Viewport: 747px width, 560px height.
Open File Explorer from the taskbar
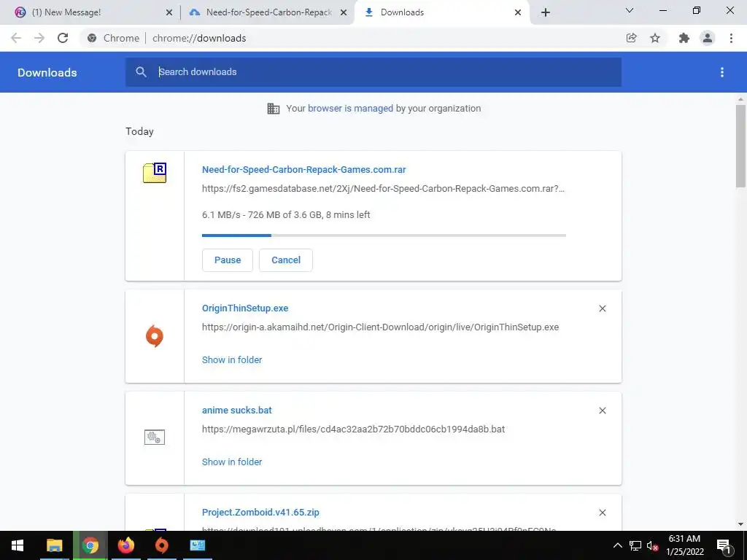54,545
